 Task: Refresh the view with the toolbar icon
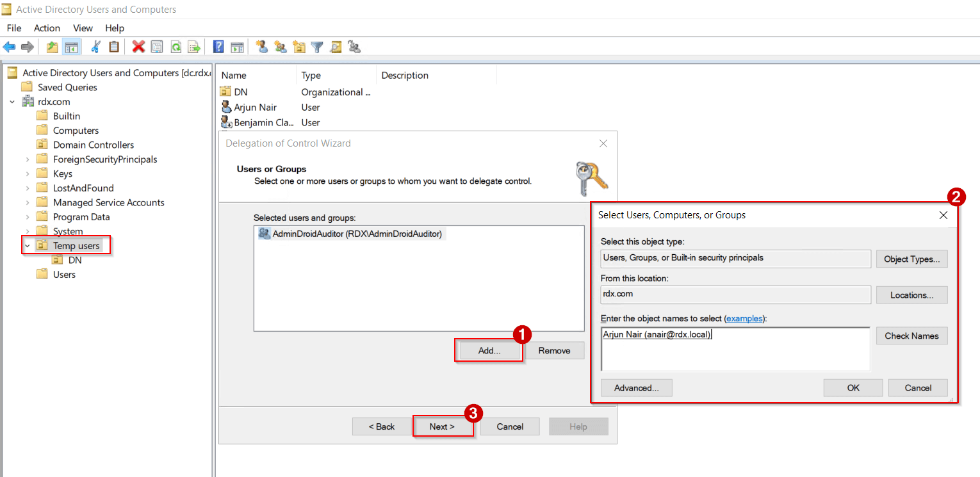tap(175, 46)
